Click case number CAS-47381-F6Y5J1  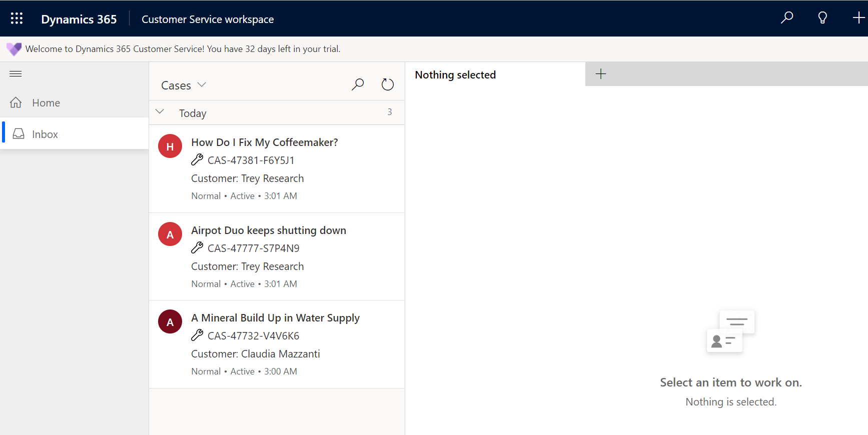[x=251, y=160]
